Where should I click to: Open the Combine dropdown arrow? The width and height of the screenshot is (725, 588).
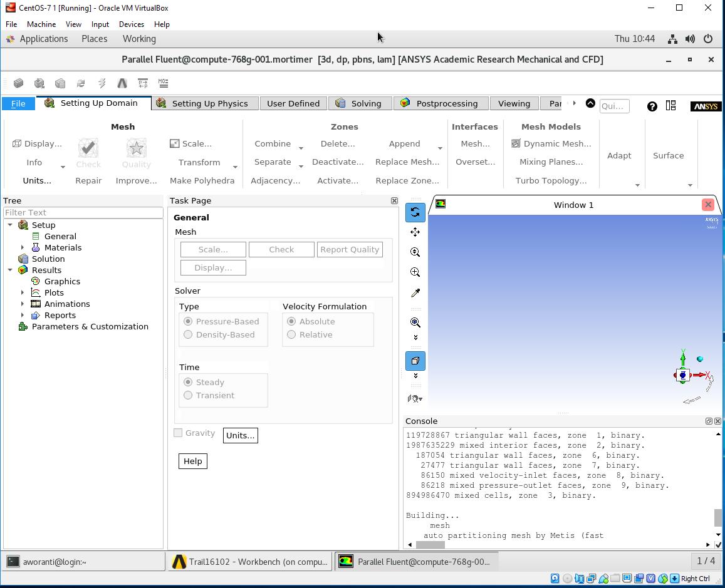tap(301, 148)
